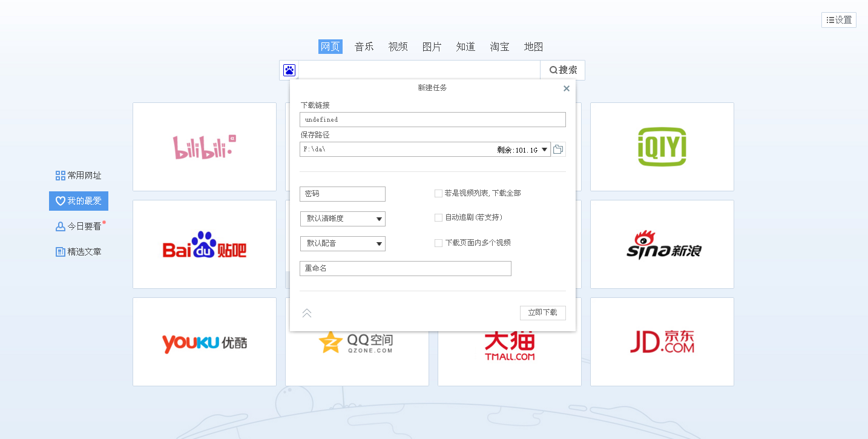This screenshot has width=868, height=439.
Task: Open the bilibili site tile
Action: point(205,147)
